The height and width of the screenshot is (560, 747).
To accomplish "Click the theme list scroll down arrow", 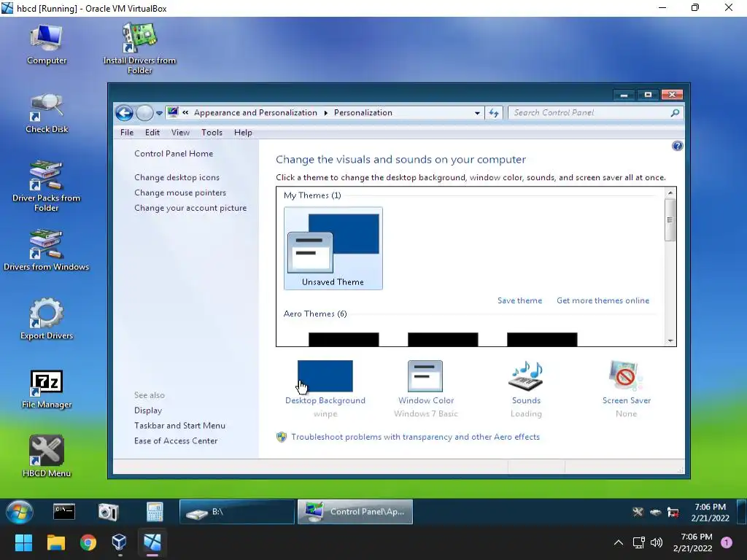I will coord(670,341).
